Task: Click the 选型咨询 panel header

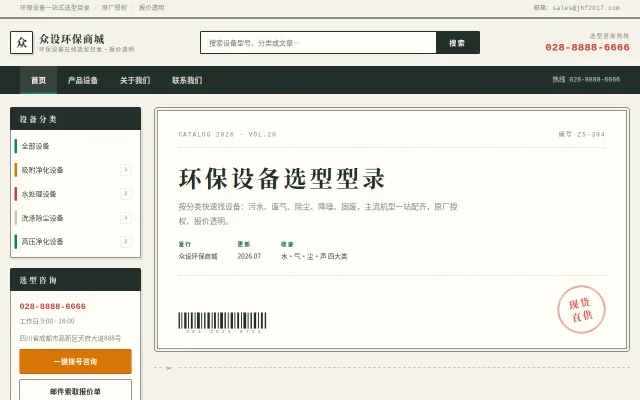Action: coord(76,280)
